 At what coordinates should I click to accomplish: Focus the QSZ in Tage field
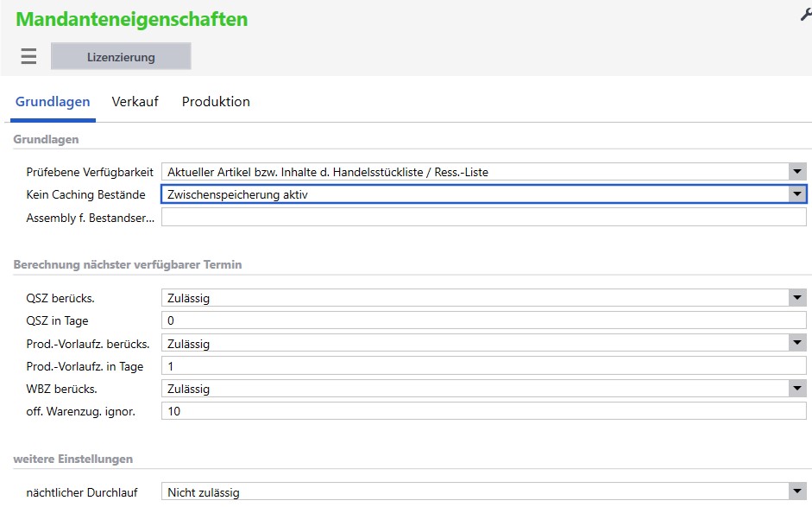tap(483, 320)
